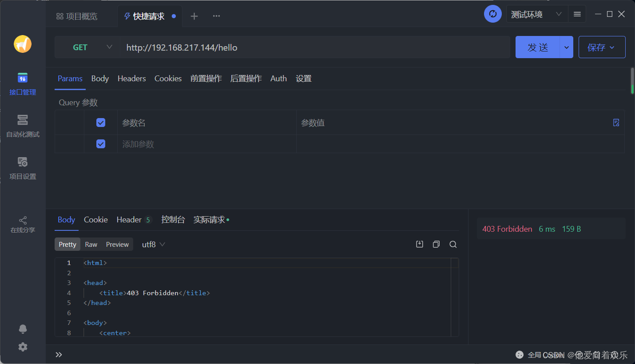Image resolution: width=635 pixels, height=364 pixels.
Task: Download the response body
Action: coord(419,244)
